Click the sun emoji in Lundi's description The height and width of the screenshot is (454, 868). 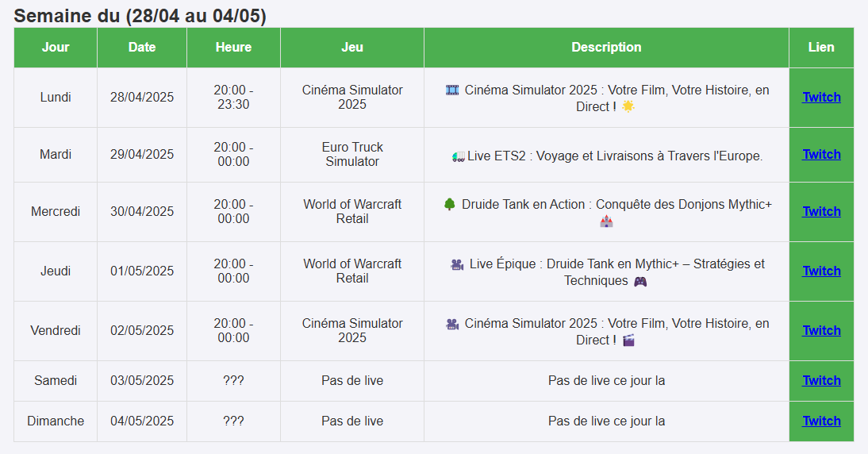[x=628, y=106]
